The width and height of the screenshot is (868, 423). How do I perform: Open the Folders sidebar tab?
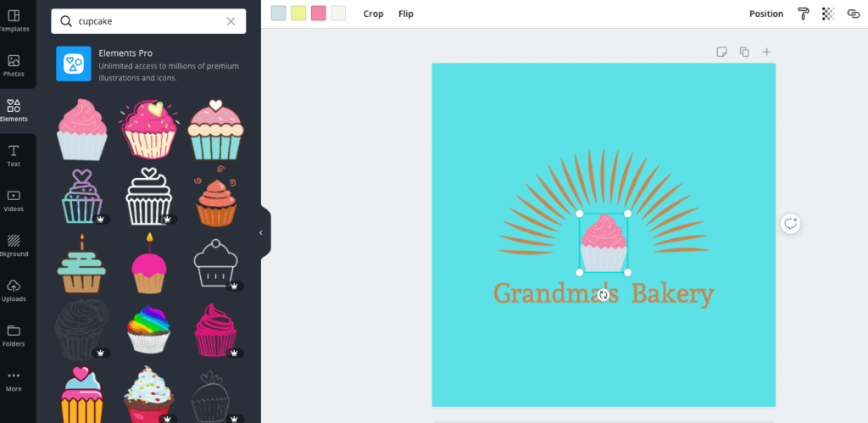[14, 336]
